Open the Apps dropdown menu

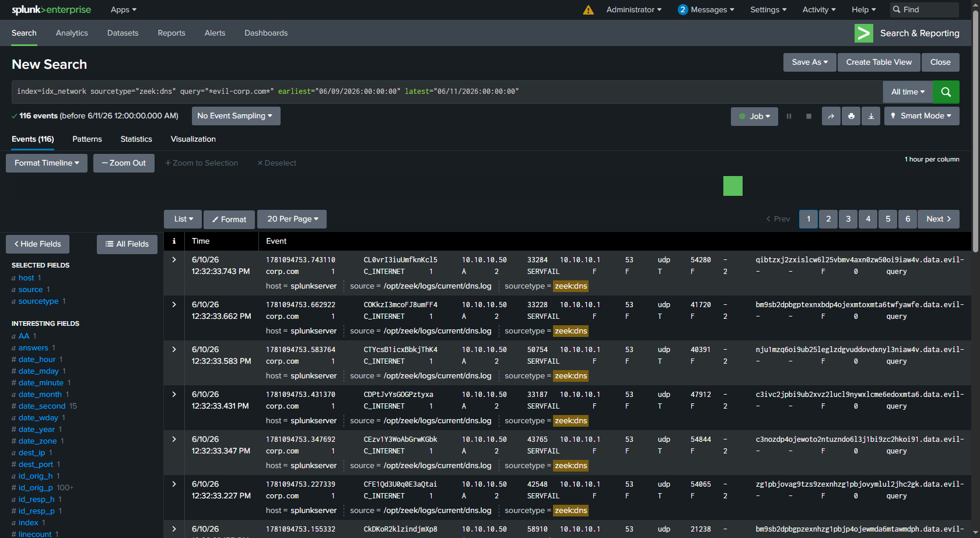(124, 10)
